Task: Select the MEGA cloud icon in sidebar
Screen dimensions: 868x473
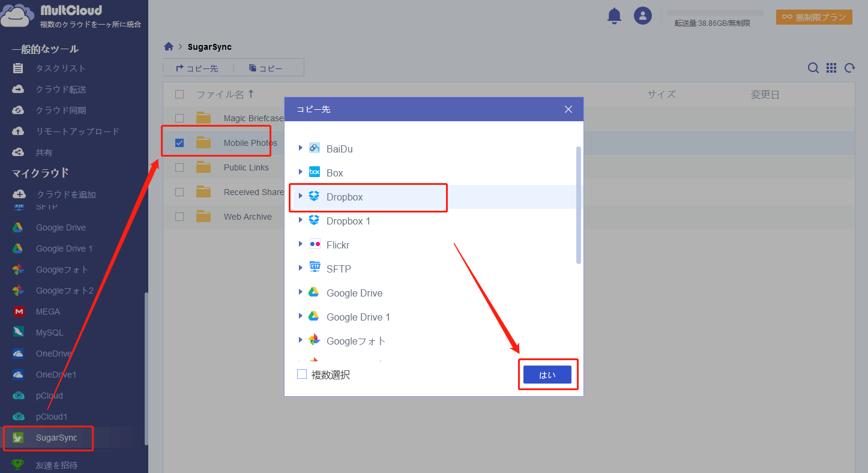Action: (19, 312)
